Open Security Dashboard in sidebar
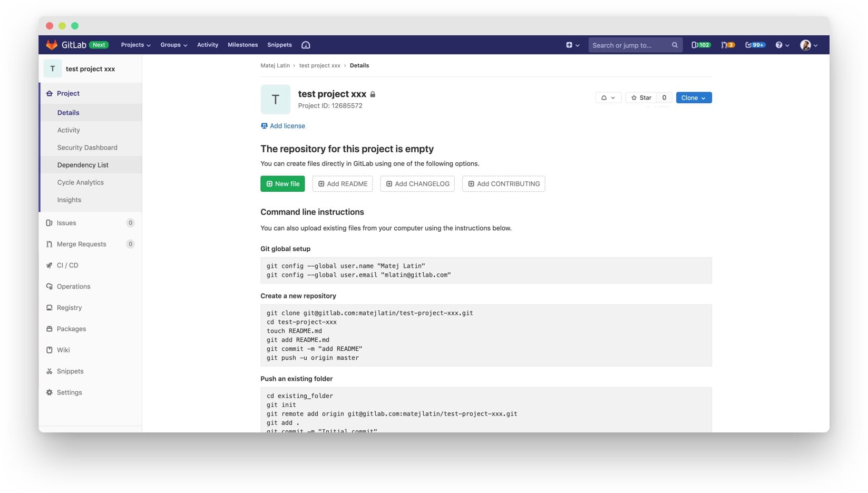Screen dimensions: 868x493 (x=91, y=147)
